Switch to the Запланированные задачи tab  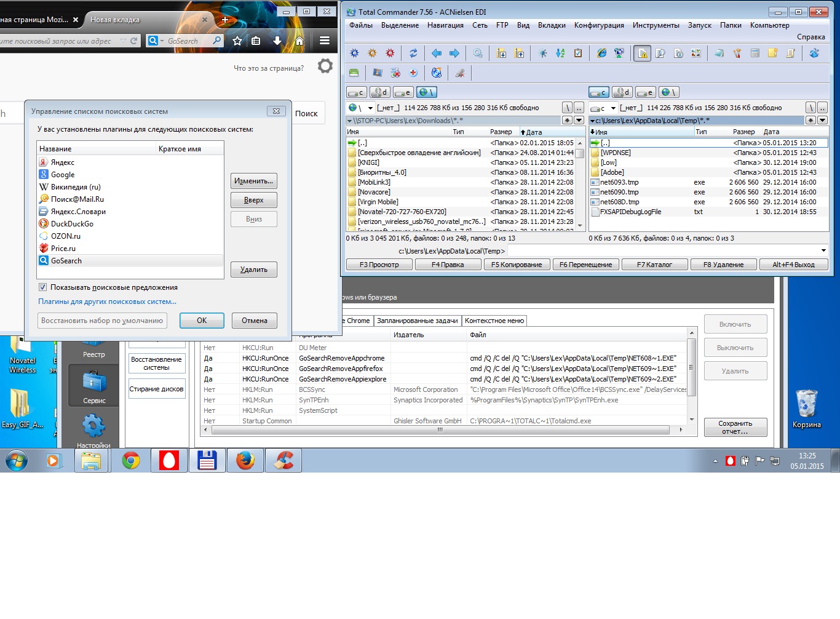417,321
